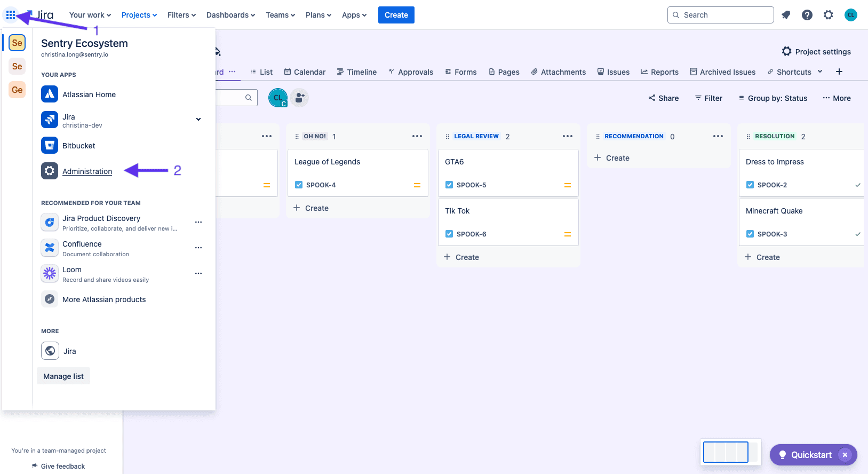Switch to the Calendar tab

[x=305, y=72]
